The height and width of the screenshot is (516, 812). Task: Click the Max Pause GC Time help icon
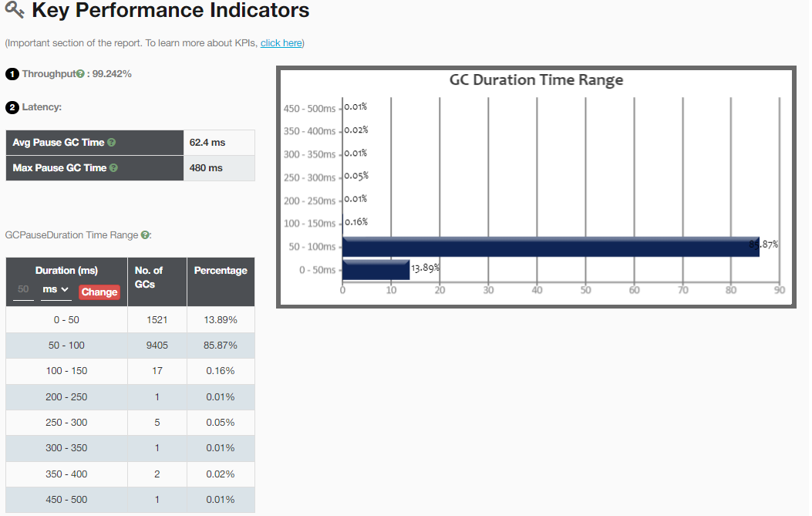(x=113, y=167)
